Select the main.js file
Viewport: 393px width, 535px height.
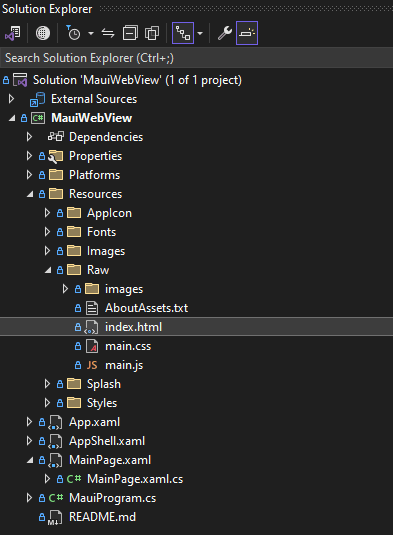(x=124, y=365)
